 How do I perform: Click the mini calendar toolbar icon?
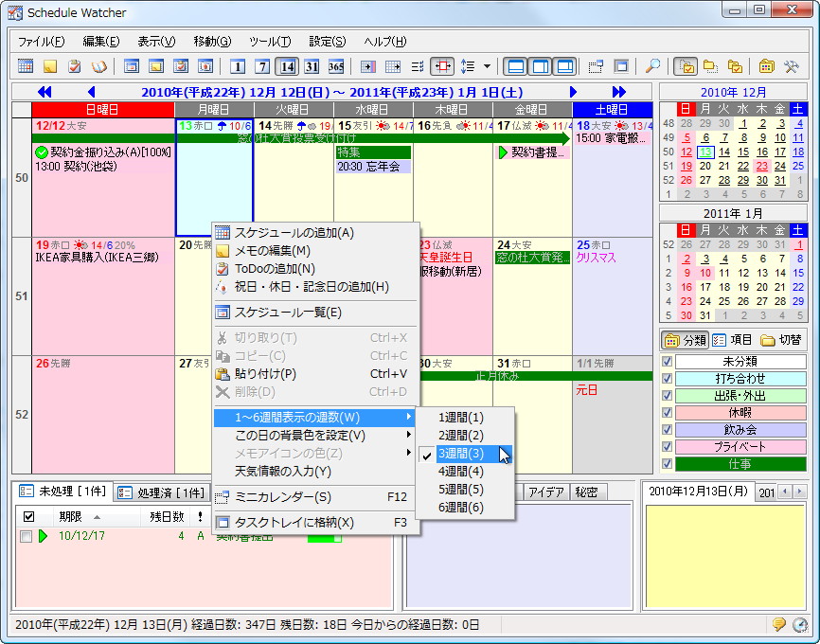596,66
